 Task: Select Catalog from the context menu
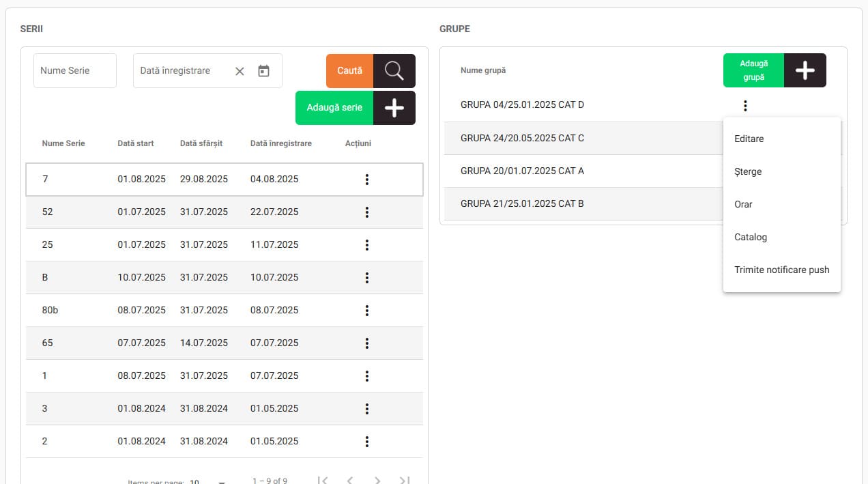pyautogui.click(x=751, y=237)
